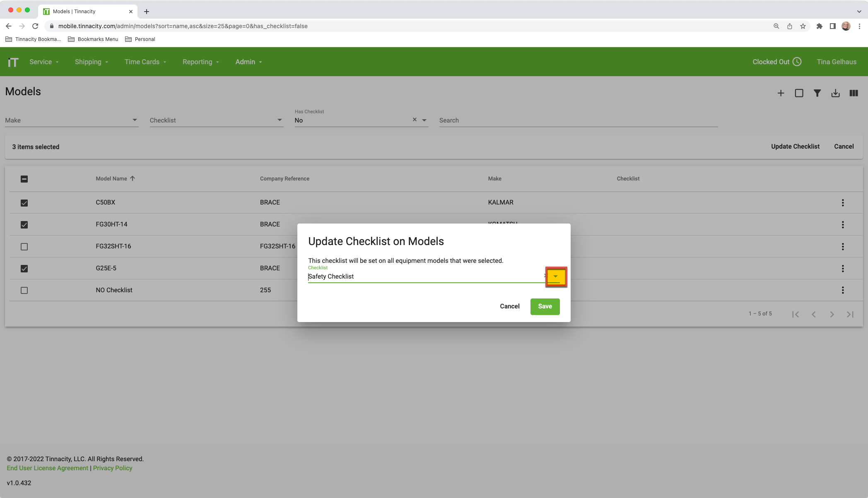
Task: Go to last page of table
Action: (850, 315)
